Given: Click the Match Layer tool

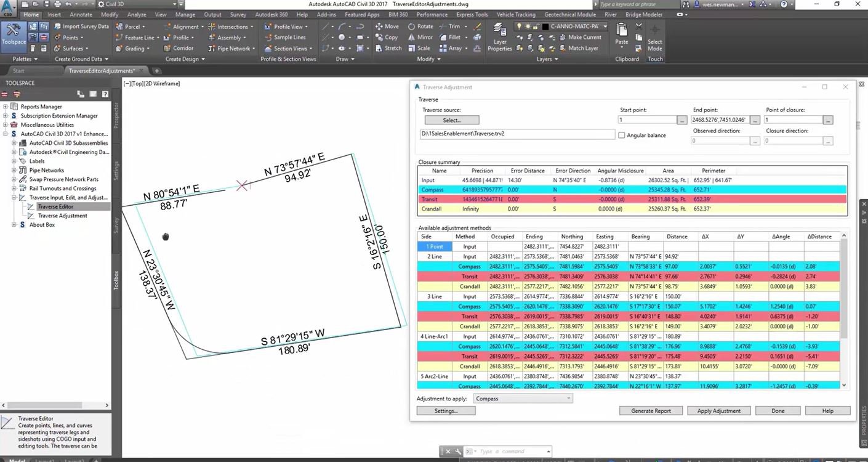Looking at the screenshot, I should pos(578,48).
